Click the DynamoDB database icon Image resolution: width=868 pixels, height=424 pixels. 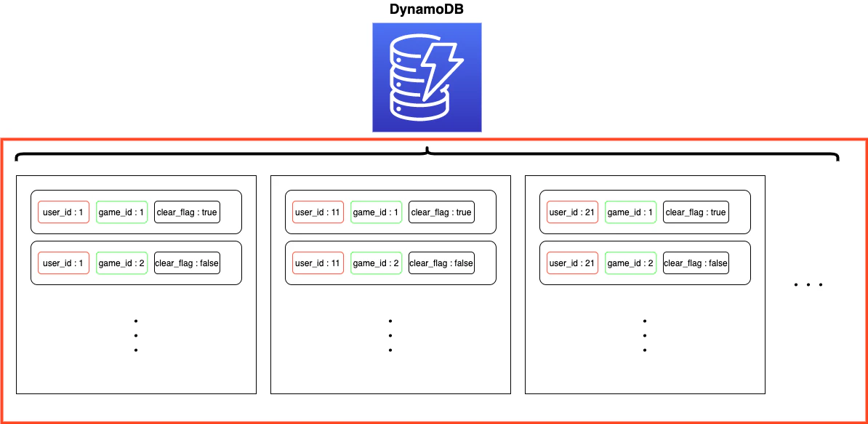[x=427, y=78]
